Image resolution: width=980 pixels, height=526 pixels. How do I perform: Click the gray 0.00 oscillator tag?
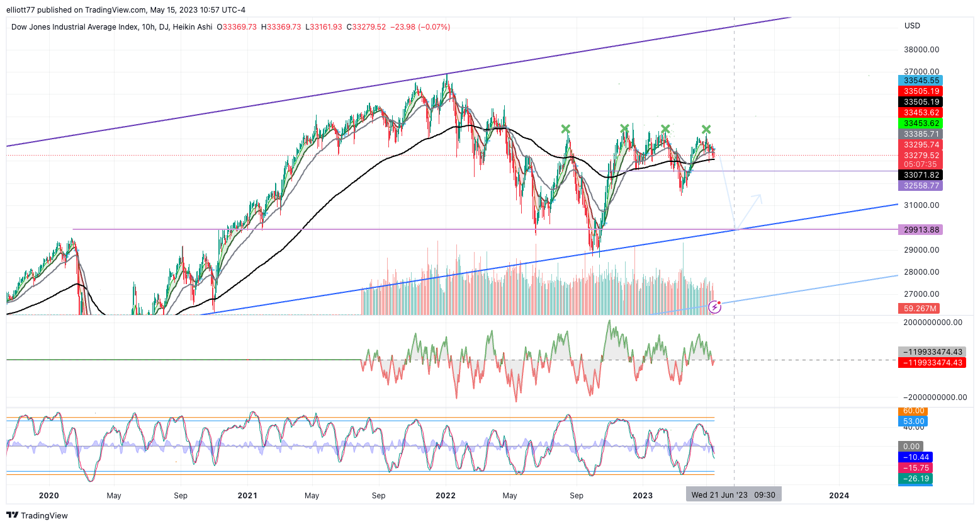911,447
